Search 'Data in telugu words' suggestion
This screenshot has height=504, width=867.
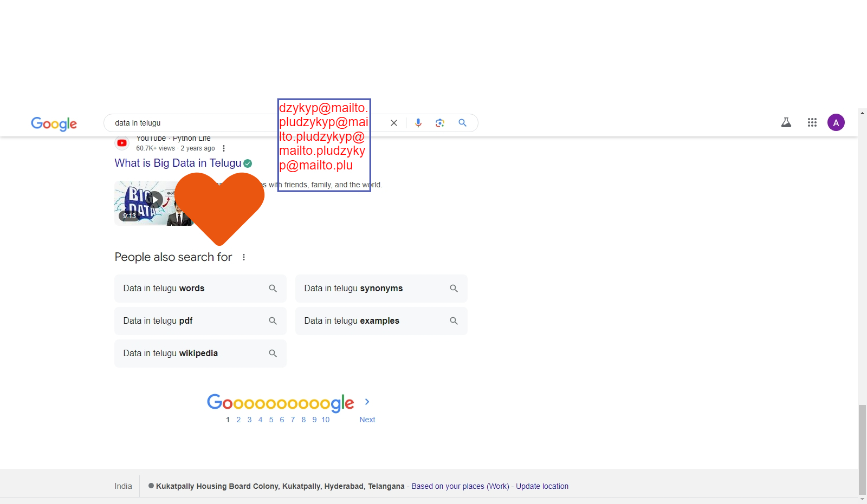coord(200,289)
